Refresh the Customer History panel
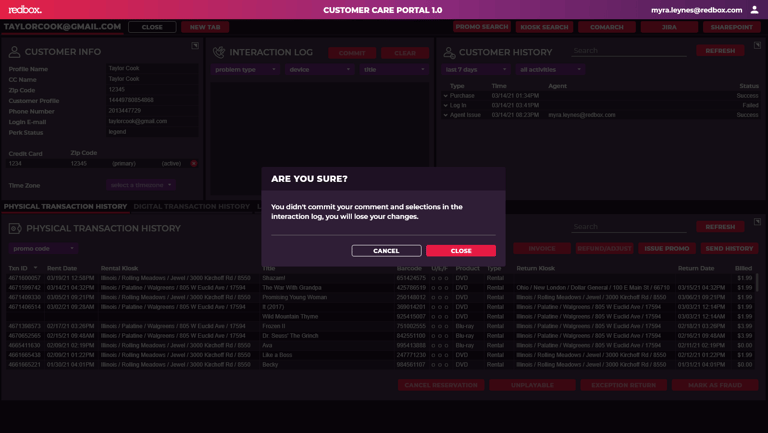The height and width of the screenshot is (433, 768). [720, 50]
